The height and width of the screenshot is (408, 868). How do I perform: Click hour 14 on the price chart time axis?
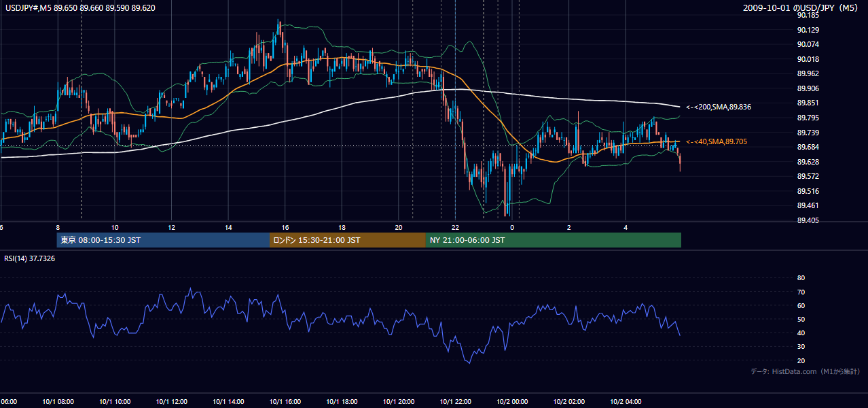[x=229, y=227]
